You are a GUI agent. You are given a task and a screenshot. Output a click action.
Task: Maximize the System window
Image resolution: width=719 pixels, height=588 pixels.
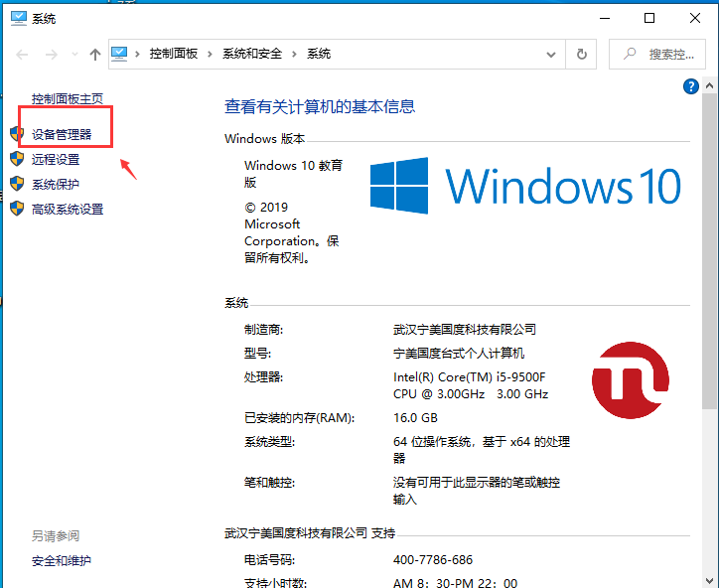tap(649, 18)
